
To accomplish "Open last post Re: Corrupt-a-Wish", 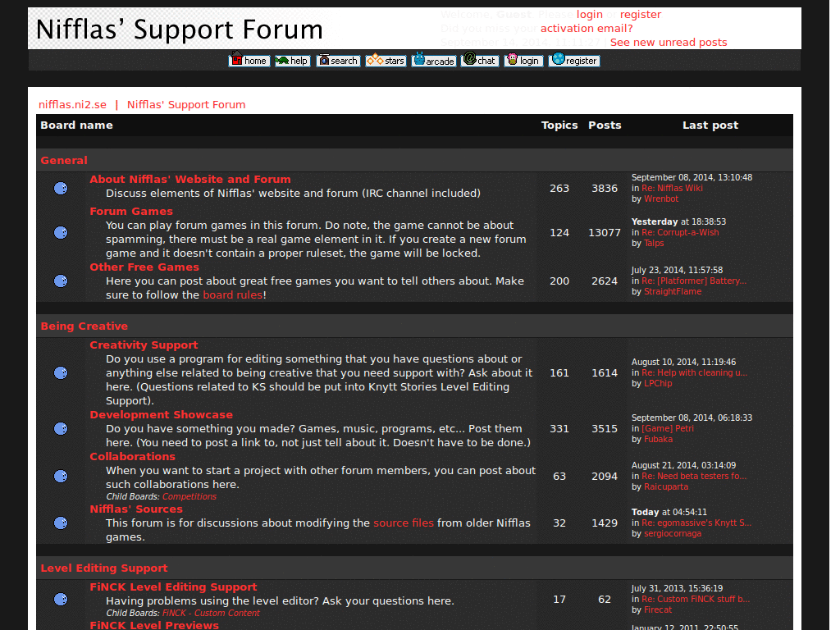I will point(680,232).
